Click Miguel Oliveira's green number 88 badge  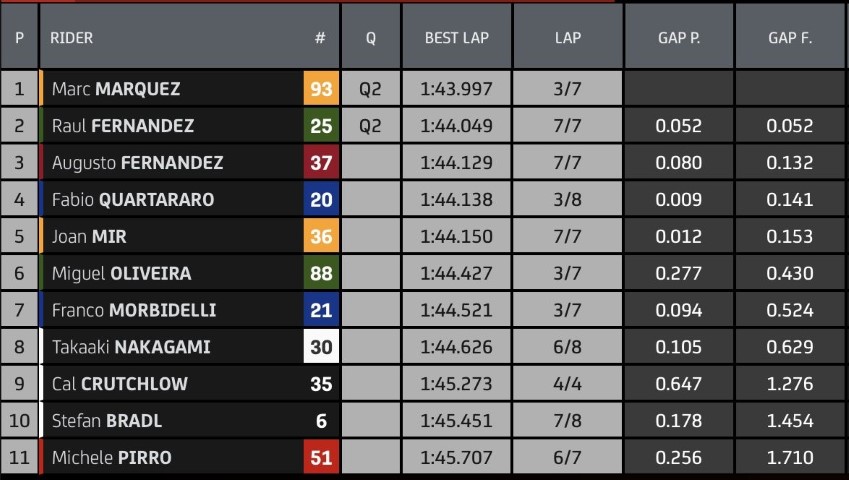[x=321, y=273]
